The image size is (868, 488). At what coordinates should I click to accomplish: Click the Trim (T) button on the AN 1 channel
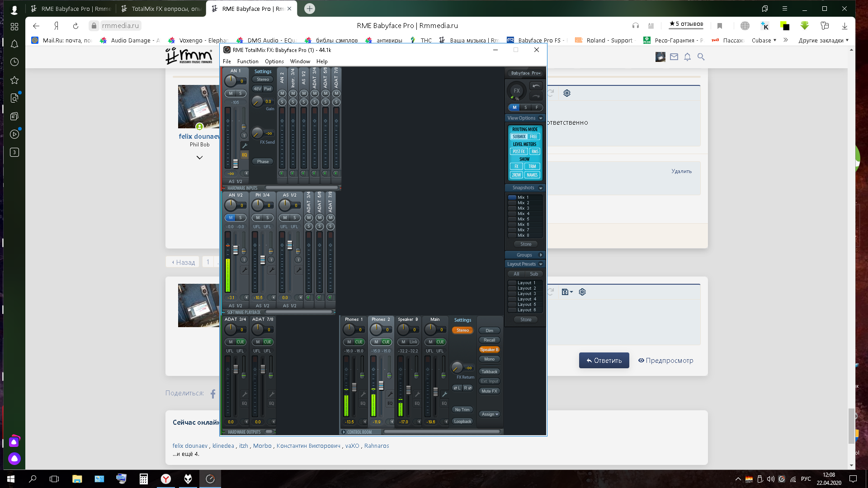coord(244,136)
